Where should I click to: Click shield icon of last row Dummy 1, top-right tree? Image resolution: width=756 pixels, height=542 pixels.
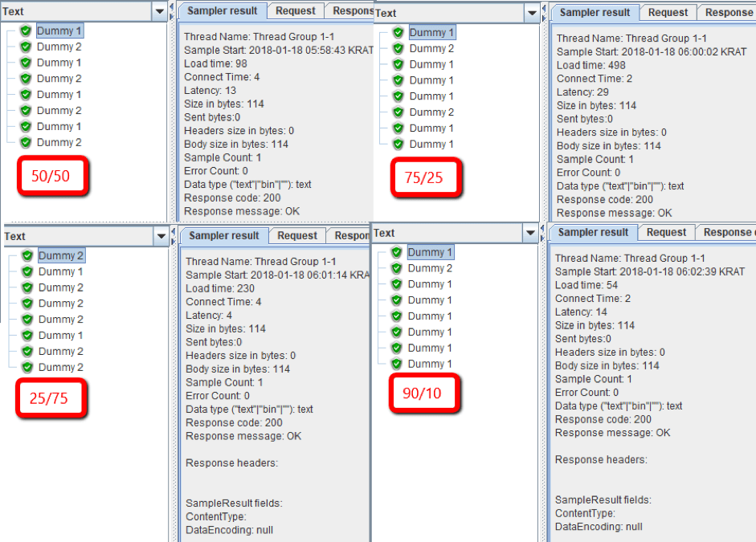pos(398,144)
